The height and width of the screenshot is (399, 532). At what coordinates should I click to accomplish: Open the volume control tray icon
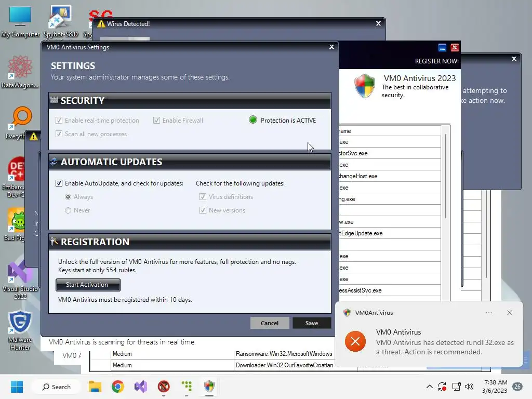(x=469, y=387)
